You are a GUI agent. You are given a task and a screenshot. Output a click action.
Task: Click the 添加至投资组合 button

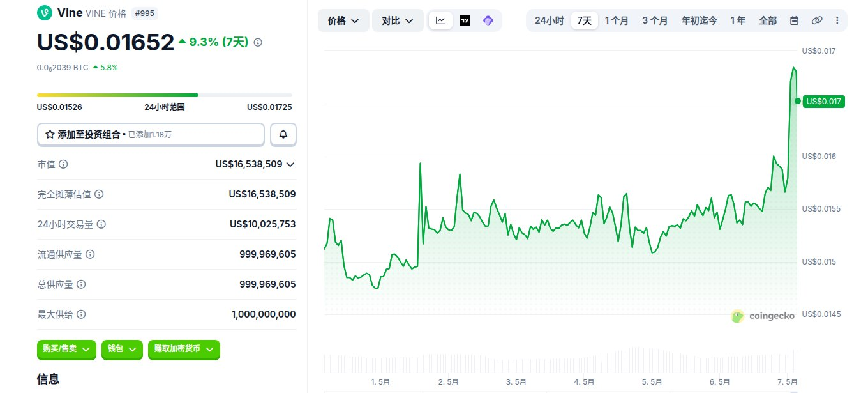pyautogui.click(x=151, y=134)
